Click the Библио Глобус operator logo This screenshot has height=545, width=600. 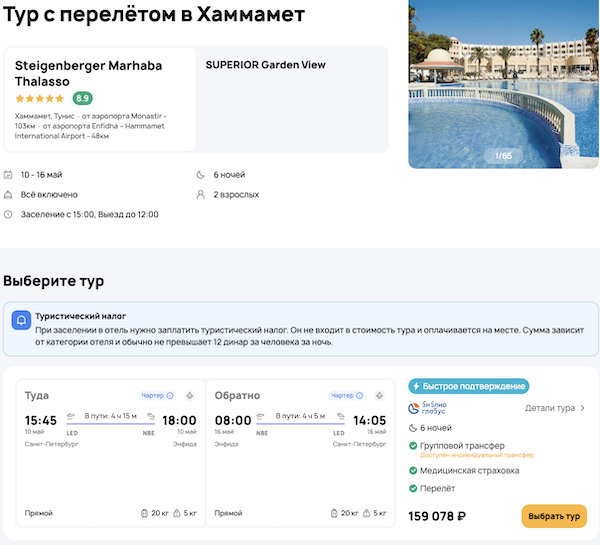(x=428, y=408)
